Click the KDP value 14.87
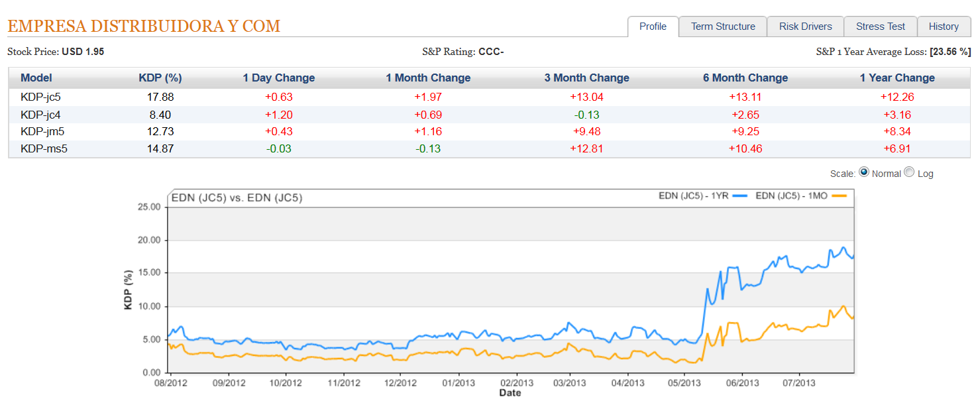The height and width of the screenshot is (399, 980). coord(160,148)
